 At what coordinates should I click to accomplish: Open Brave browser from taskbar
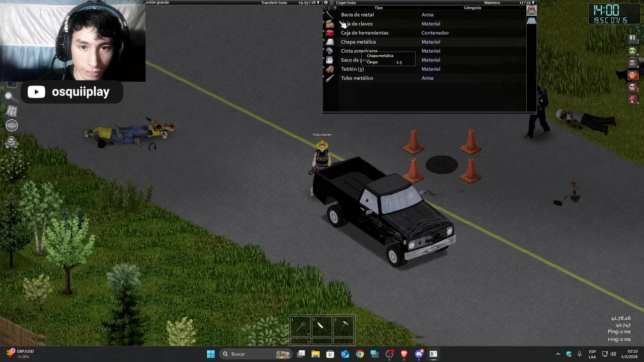pos(404,354)
